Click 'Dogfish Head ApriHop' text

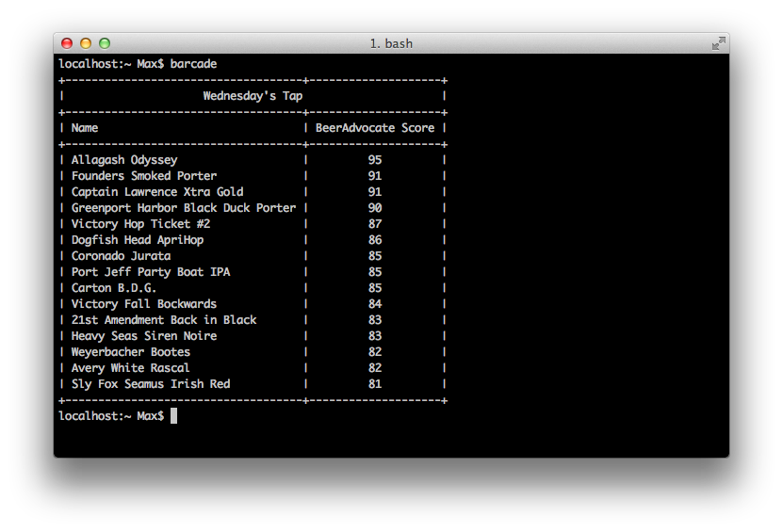pos(138,240)
